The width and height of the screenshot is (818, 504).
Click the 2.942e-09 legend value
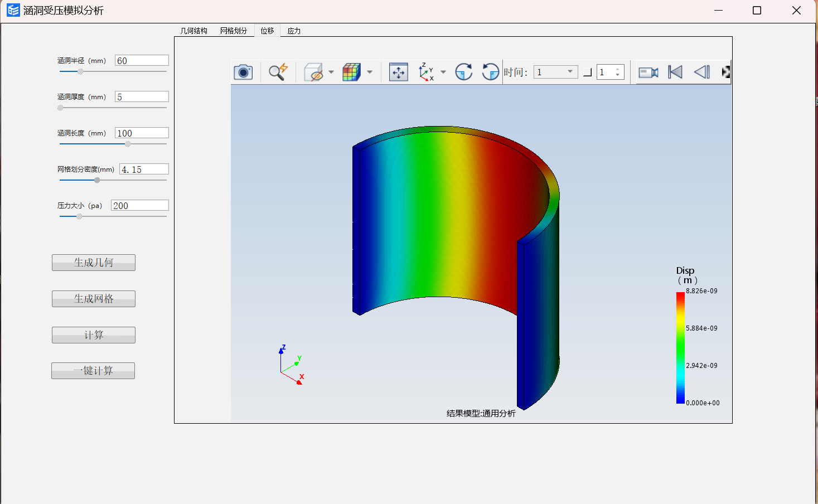pos(701,366)
